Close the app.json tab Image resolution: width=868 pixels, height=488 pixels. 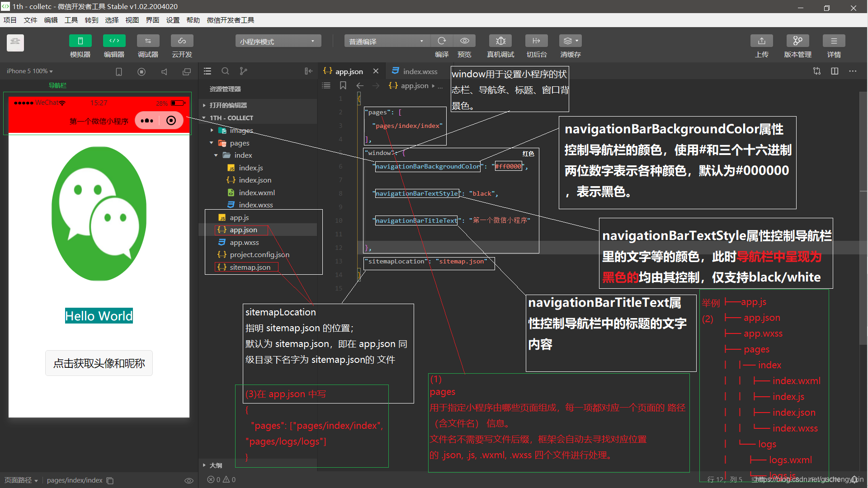pyautogui.click(x=376, y=71)
